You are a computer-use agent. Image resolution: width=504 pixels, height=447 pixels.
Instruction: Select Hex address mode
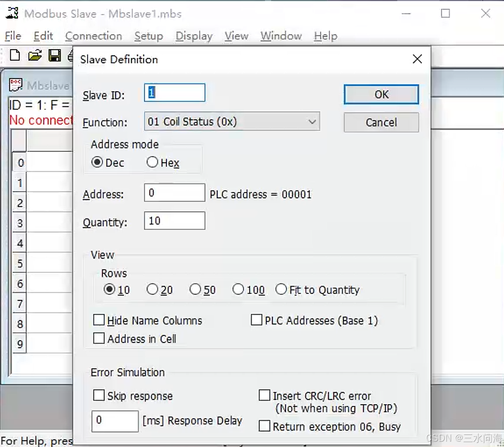point(152,163)
